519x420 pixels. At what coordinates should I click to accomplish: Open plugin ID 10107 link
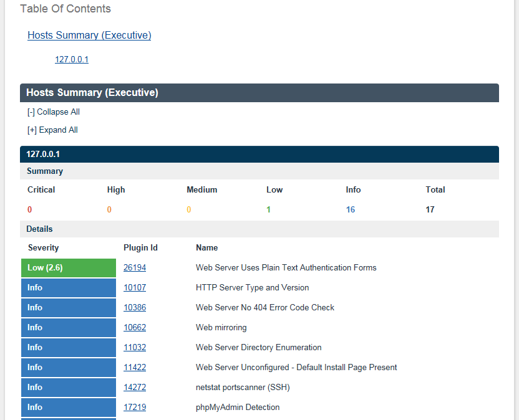pos(135,287)
